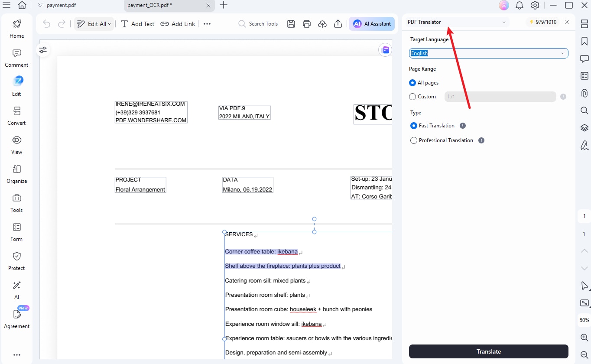Image resolution: width=591 pixels, height=364 pixels.
Task: Open the Convert tools
Action: pyautogui.click(x=16, y=116)
